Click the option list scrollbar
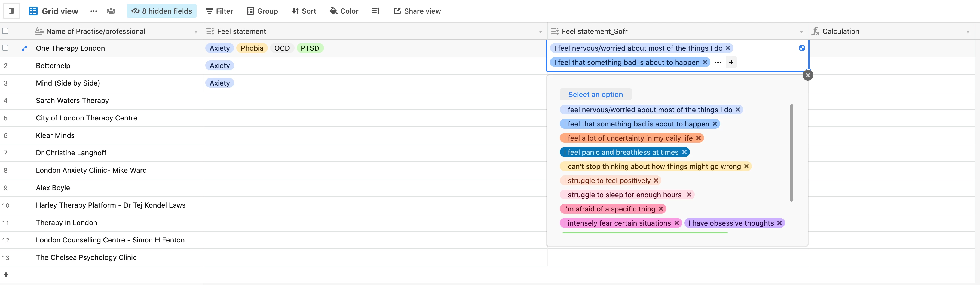980x285 pixels. coord(791,152)
